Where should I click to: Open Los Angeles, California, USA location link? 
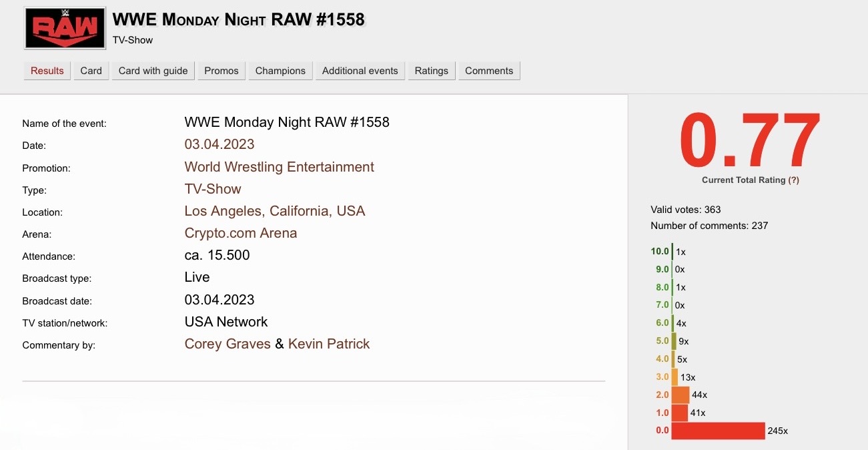pos(275,211)
